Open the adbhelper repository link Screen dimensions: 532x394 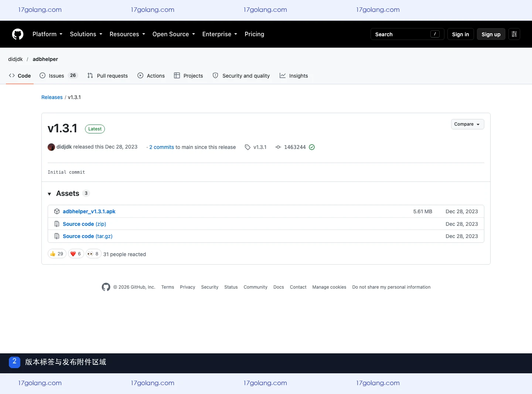tap(45, 59)
